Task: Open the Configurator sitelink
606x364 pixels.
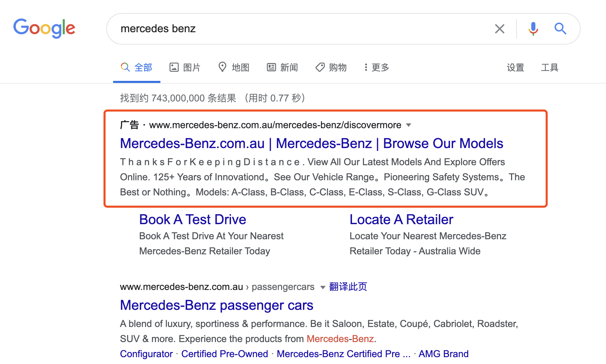Action: (146, 354)
